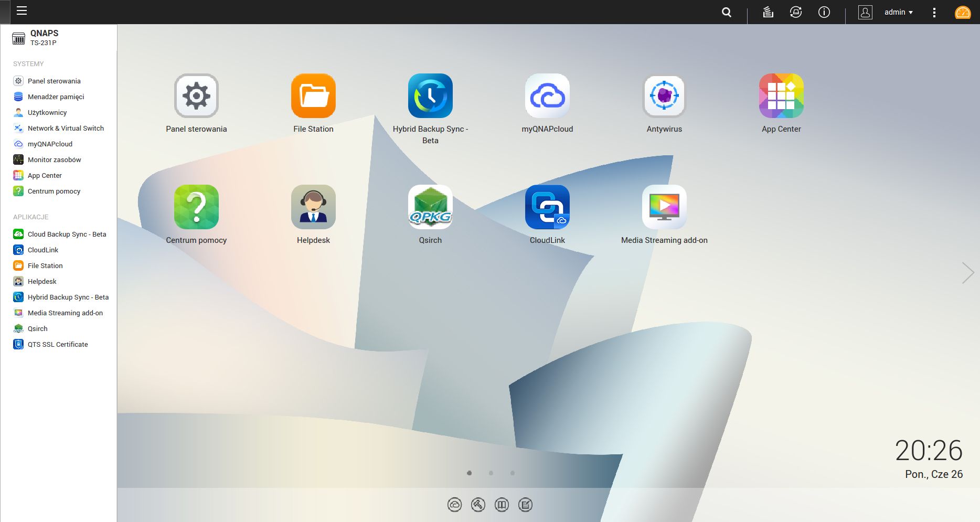Select Network & Virtual Switch in sidebar
This screenshot has width=980, height=522.
(66, 128)
